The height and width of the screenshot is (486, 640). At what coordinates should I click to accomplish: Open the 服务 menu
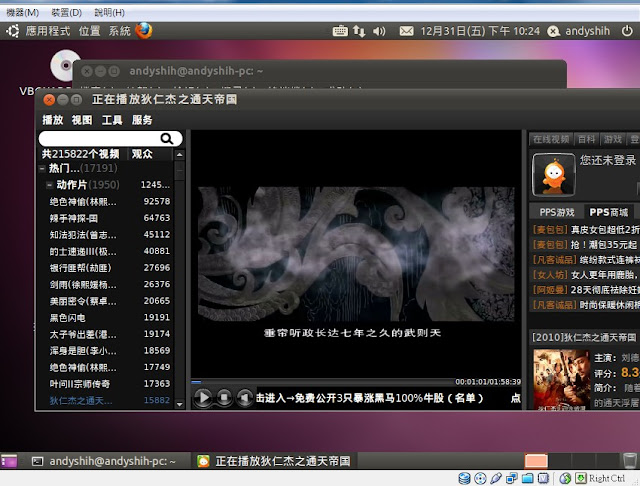coord(142,120)
